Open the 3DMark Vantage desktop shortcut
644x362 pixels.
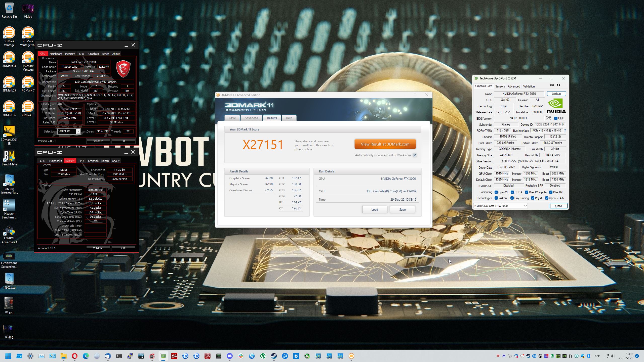coord(9,37)
